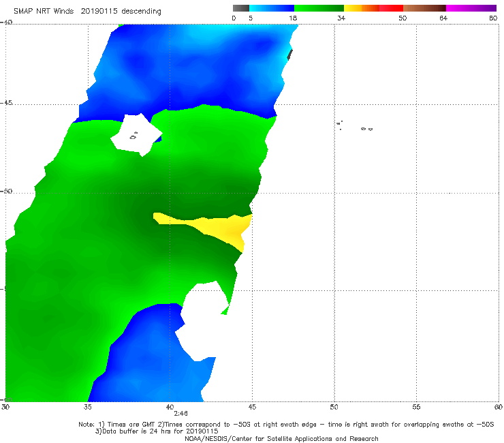
Task: Click the note line beginning "Note: 1) Times are GMT"
Action: coord(286,425)
